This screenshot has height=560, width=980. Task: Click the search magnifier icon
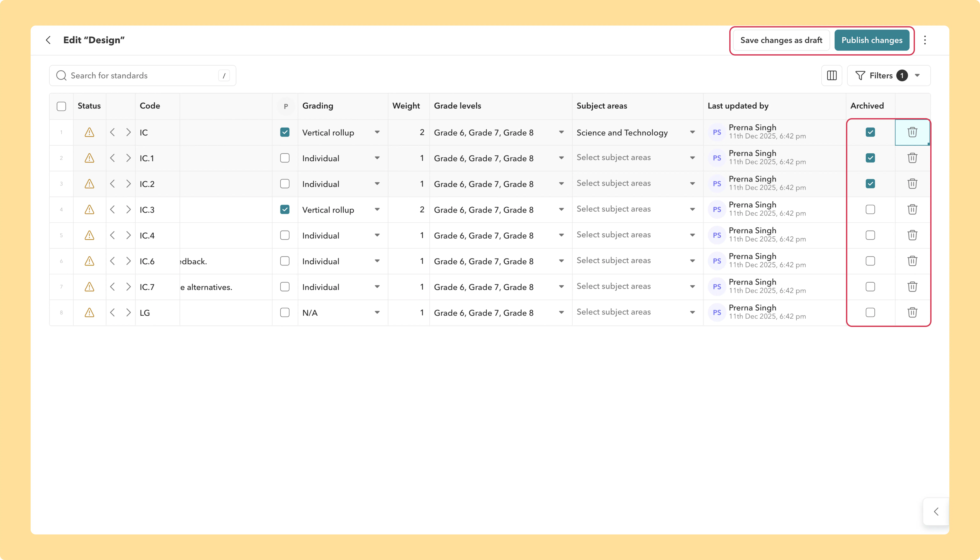[61, 75]
